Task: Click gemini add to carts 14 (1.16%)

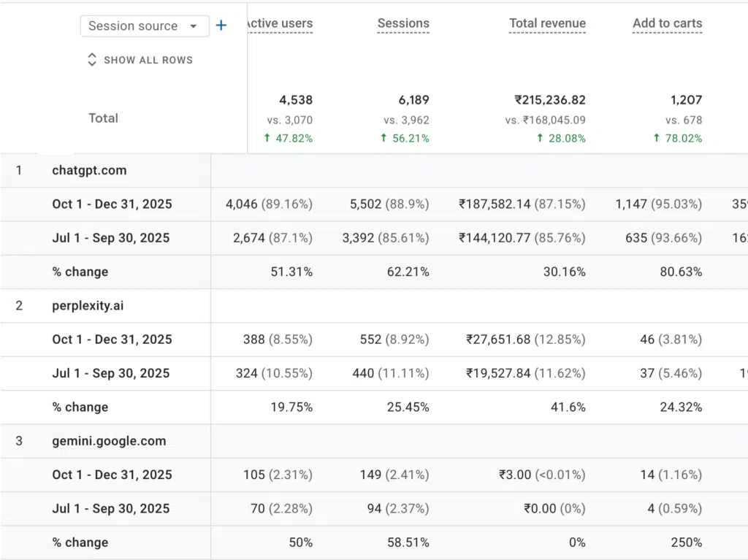Action: click(x=671, y=475)
